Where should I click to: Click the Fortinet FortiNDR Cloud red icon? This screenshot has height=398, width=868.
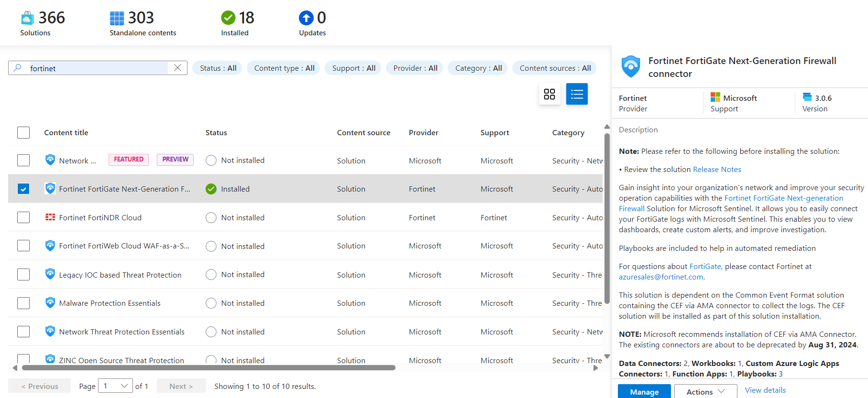(50, 217)
